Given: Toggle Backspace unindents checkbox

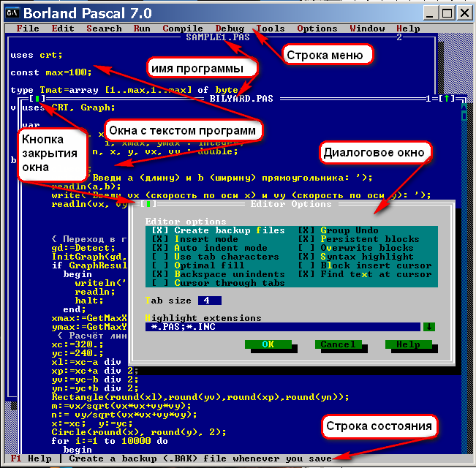Looking at the screenshot, I should [219, 274].
